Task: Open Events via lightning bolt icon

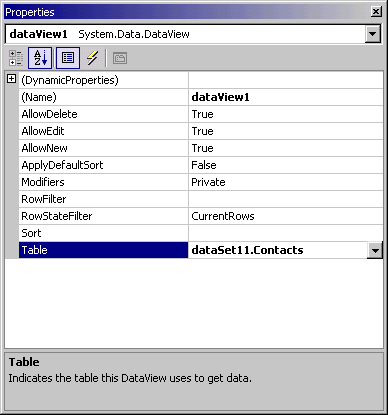Action: tap(92, 58)
